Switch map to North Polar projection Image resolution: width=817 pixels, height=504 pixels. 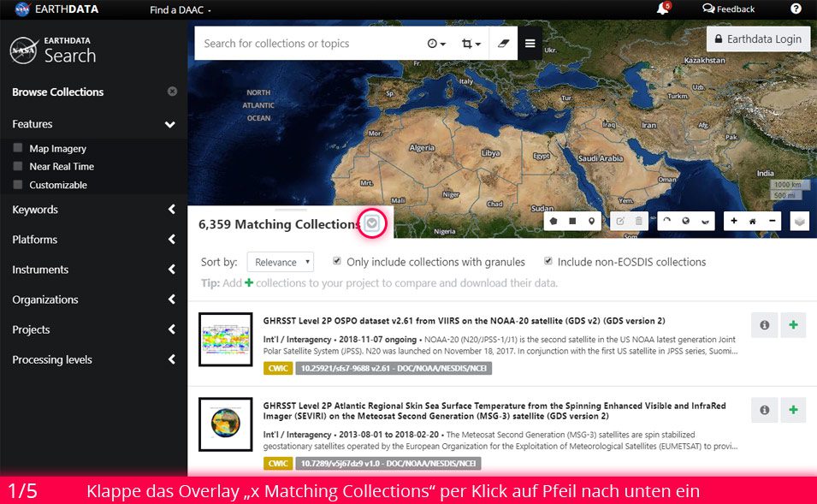tap(667, 221)
